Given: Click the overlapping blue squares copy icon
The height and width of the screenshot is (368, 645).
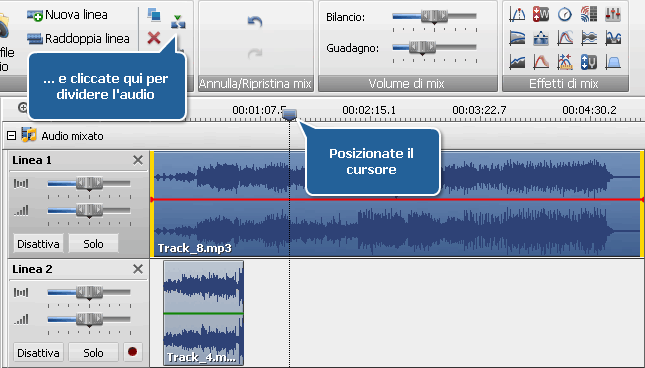Looking at the screenshot, I should click(x=154, y=15).
